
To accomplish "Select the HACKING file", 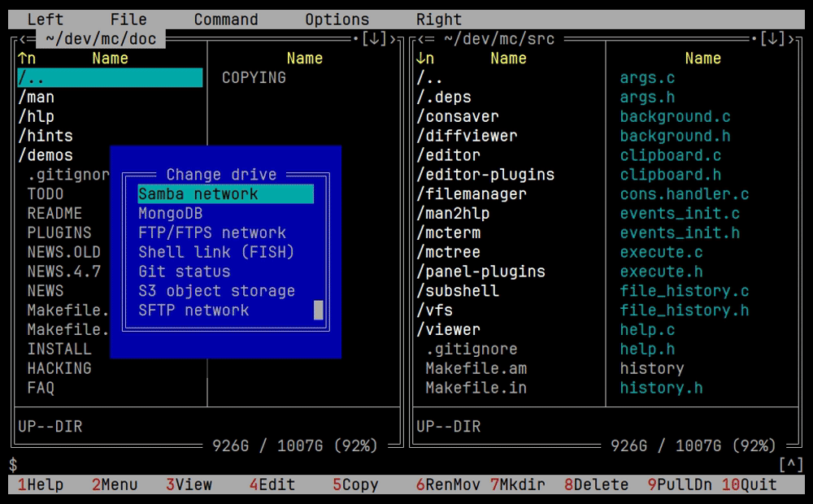I will pos(59,368).
